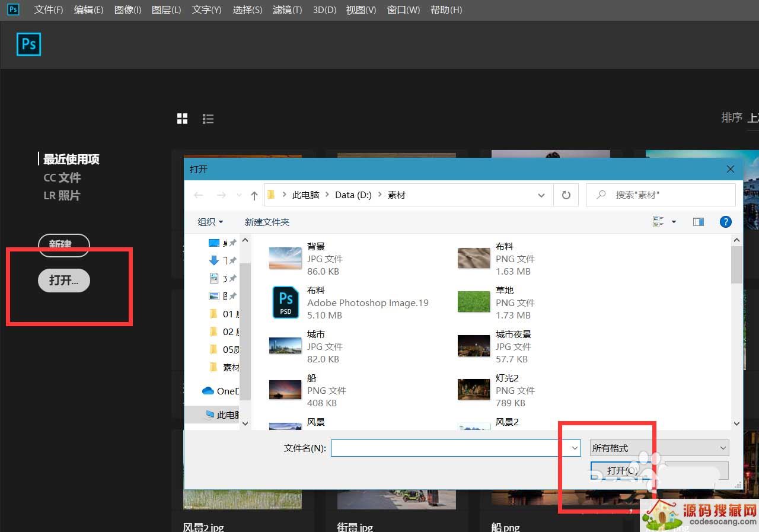Image resolution: width=759 pixels, height=532 pixels.
Task: Click the file list scrollbar up arrow
Action: click(x=737, y=240)
